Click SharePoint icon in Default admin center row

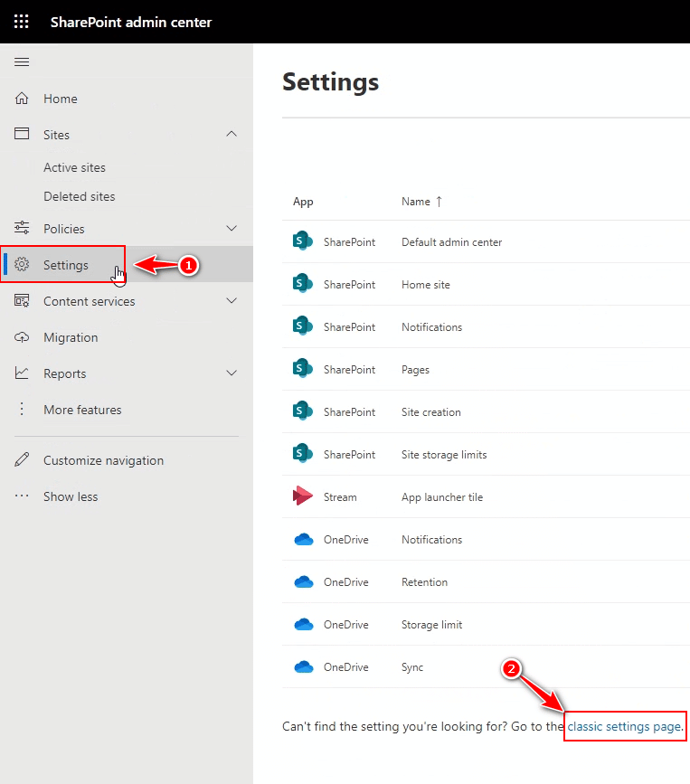tap(303, 241)
